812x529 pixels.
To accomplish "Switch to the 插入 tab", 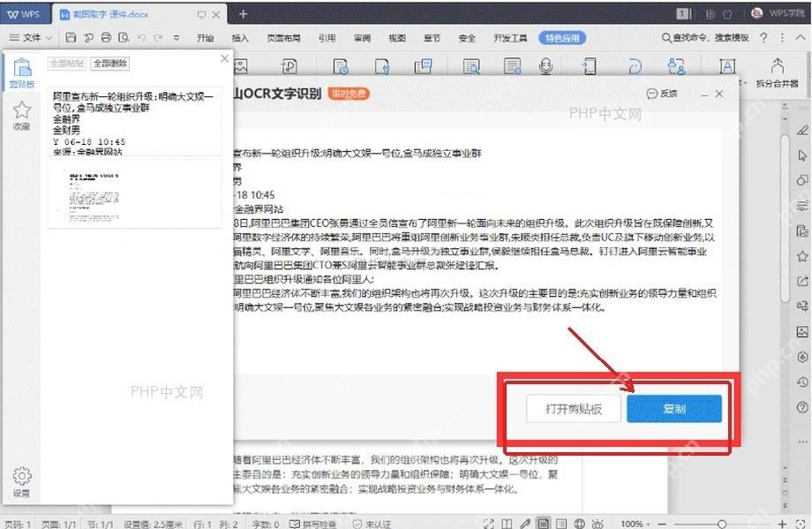I will point(240,38).
